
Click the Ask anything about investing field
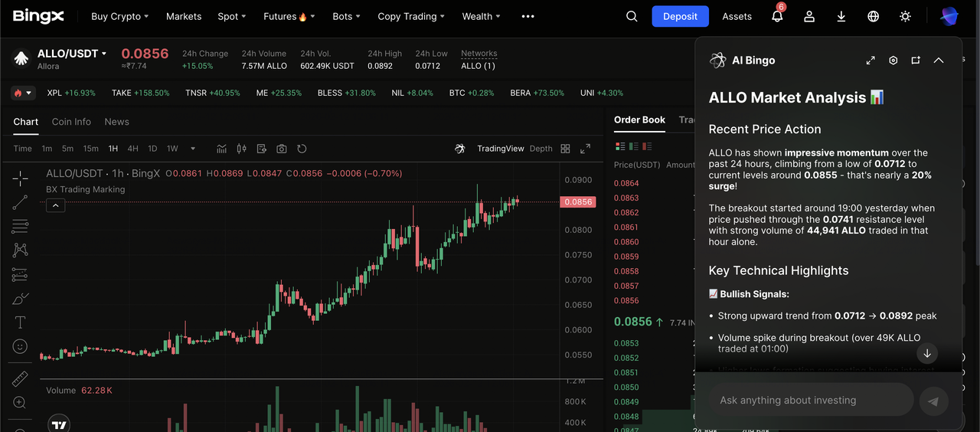point(810,400)
